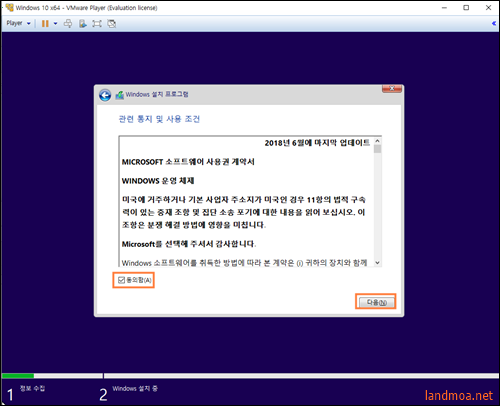Click Send Ctrl+Alt+Del toolbar icon
This screenshot has width=500, height=406.
pos(68,23)
